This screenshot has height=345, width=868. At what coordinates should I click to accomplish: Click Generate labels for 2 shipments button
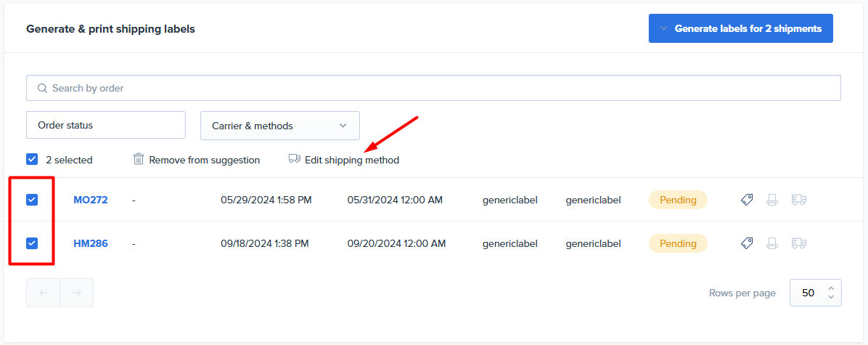click(740, 28)
